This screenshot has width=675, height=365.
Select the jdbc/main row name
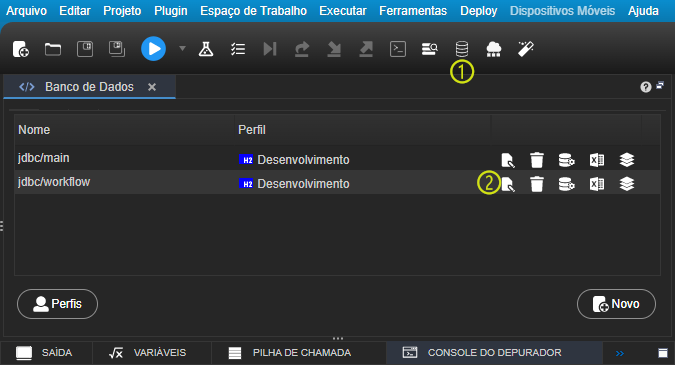point(43,158)
